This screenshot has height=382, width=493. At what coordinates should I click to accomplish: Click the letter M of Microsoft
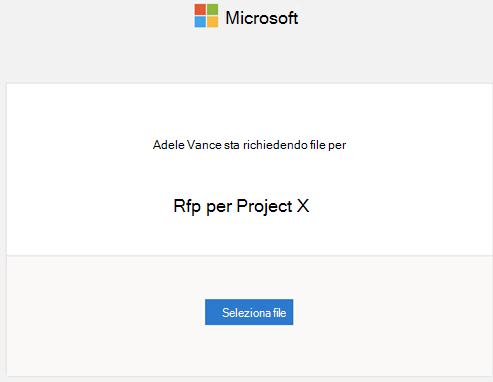(233, 18)
